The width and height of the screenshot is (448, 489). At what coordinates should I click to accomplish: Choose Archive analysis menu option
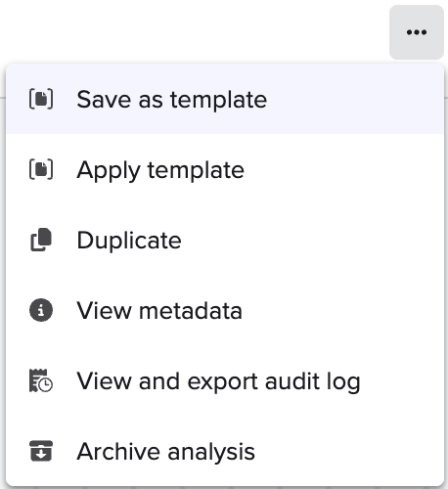(x=225, y=451)
